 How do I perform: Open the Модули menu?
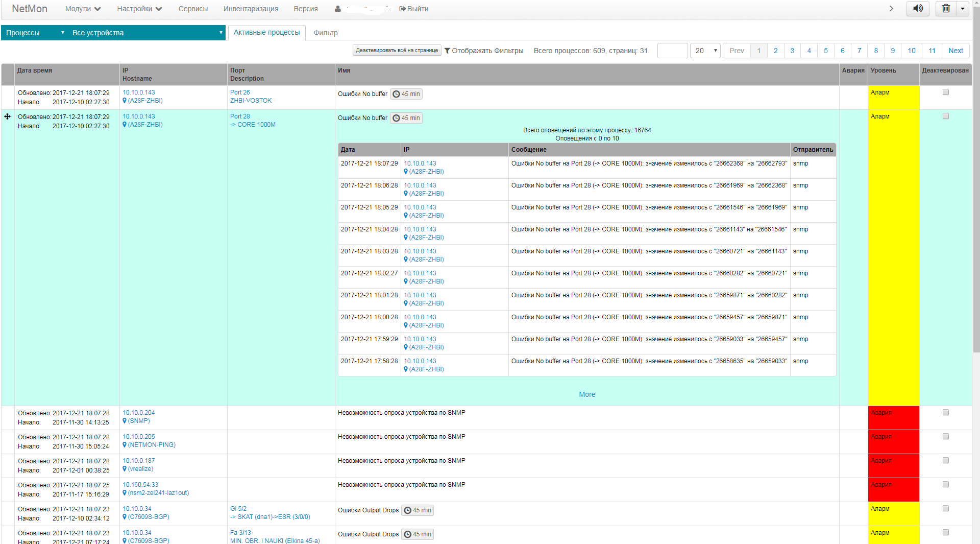click(x=83, y=9)
